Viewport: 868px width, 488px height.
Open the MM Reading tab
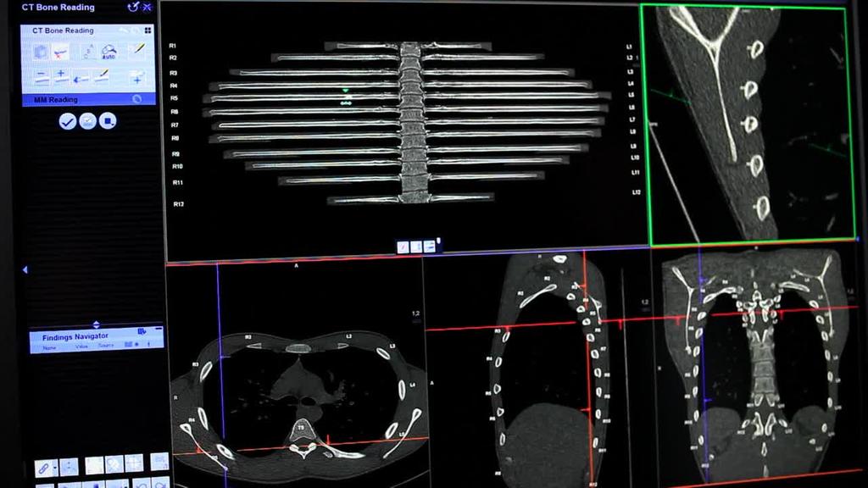pos(56,99)
